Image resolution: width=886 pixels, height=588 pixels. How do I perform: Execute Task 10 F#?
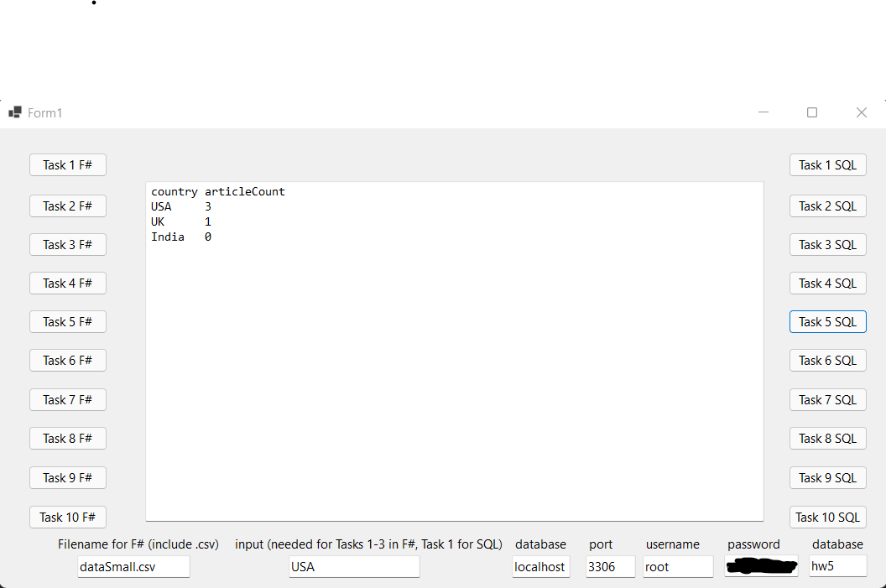pos(68,517)
